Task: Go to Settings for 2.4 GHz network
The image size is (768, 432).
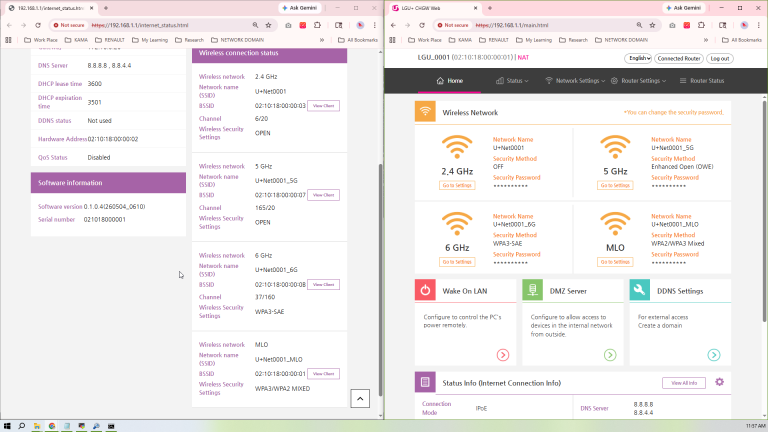Action: click(457, 185)
